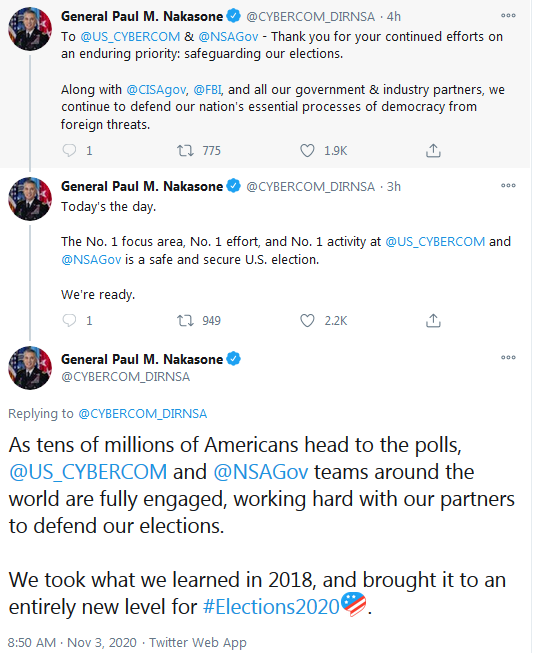Retweet the tweet with 949 retweets

point(185,320)
